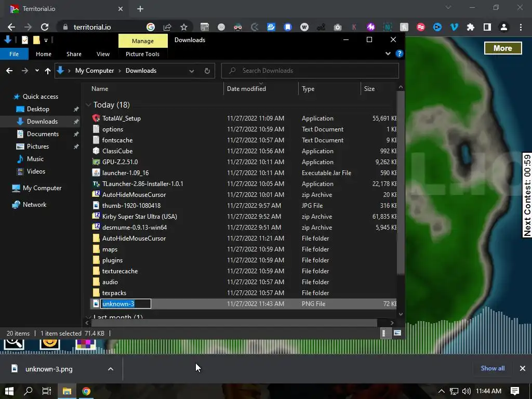Screen dimensions: 532x399
Task: Select Desktop in Quick access
Action: tap(38, 109)
